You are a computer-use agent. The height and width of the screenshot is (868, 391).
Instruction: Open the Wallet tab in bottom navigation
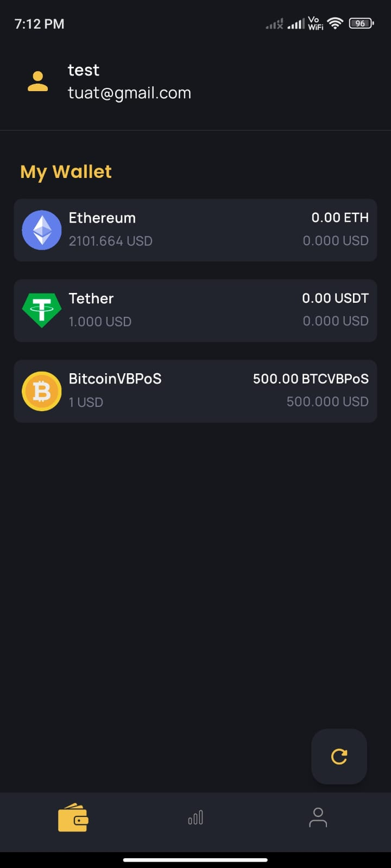point(73,818)
